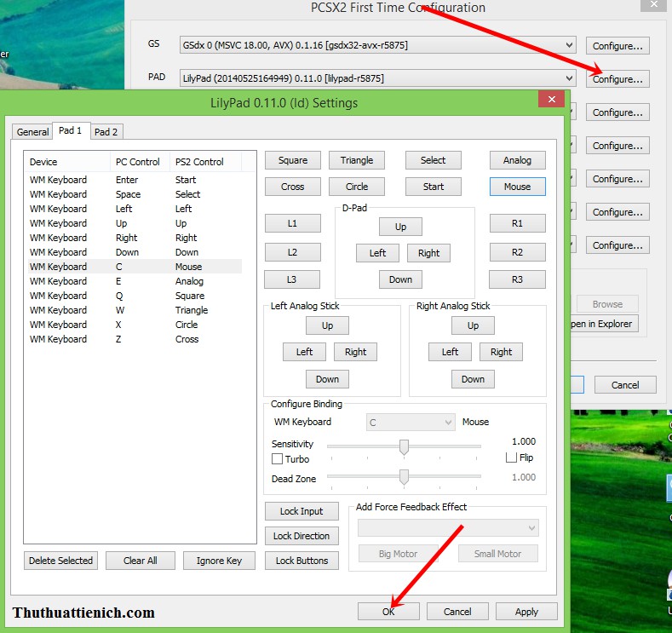The image size is (672, 633).
Task: Bind the L2 shoulder button
Action: click(x=293, y=252)
